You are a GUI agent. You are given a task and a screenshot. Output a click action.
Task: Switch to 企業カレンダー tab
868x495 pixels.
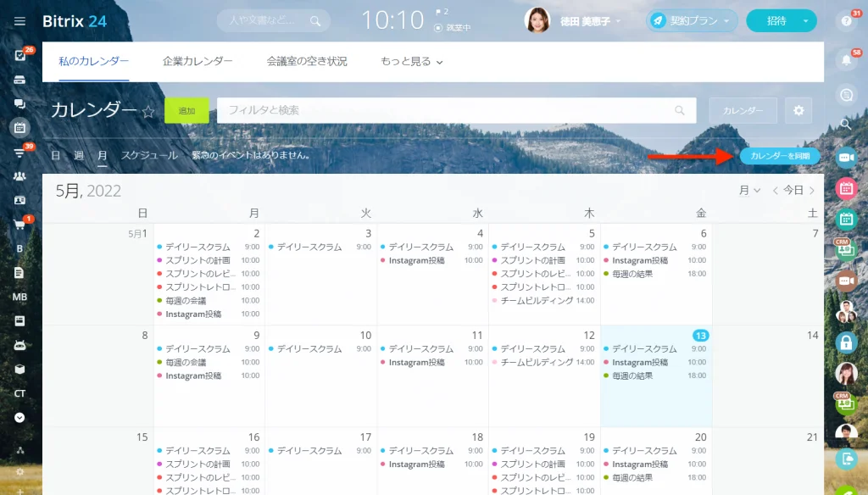pyautogui.click(x=198, y=62)
